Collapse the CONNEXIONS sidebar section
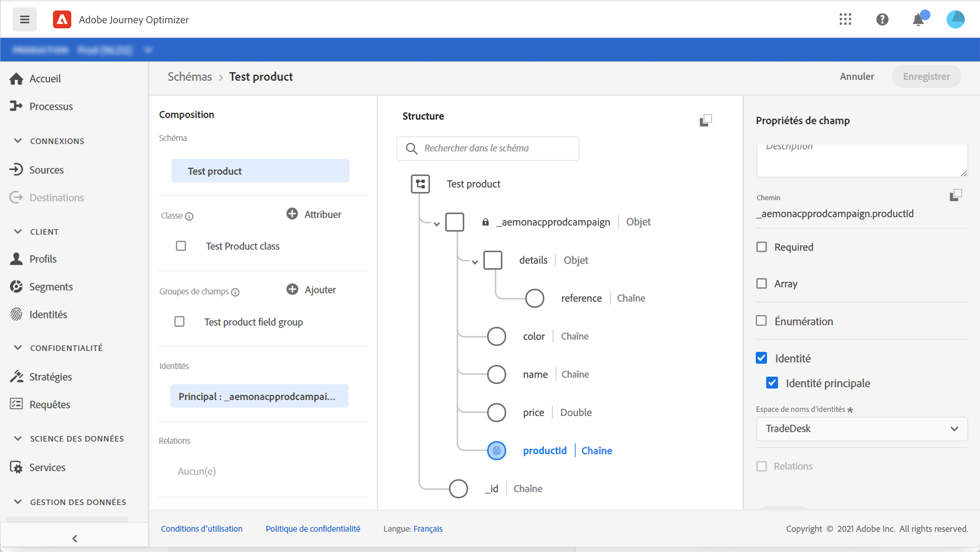Viewport: 980px width, 552px height. click(x=18, y=141)
